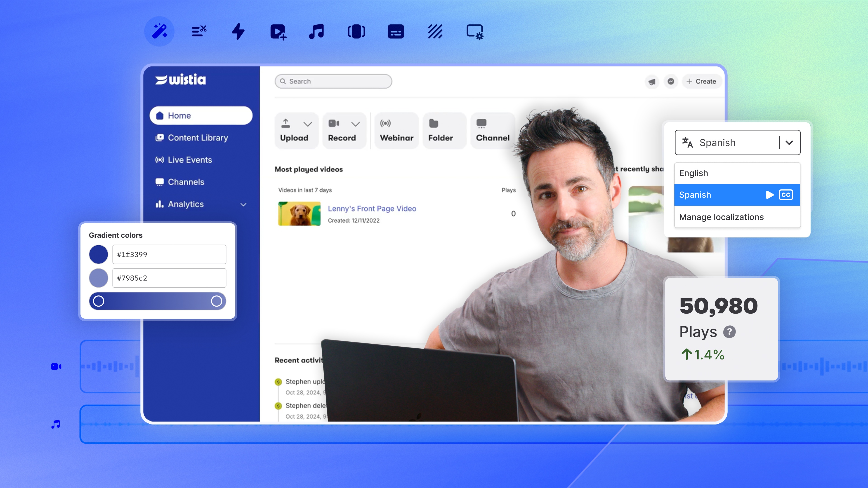Open the Record options chevron
Image resolution: width=868 pixels, height=488 pixels.
tap(356, 124)
